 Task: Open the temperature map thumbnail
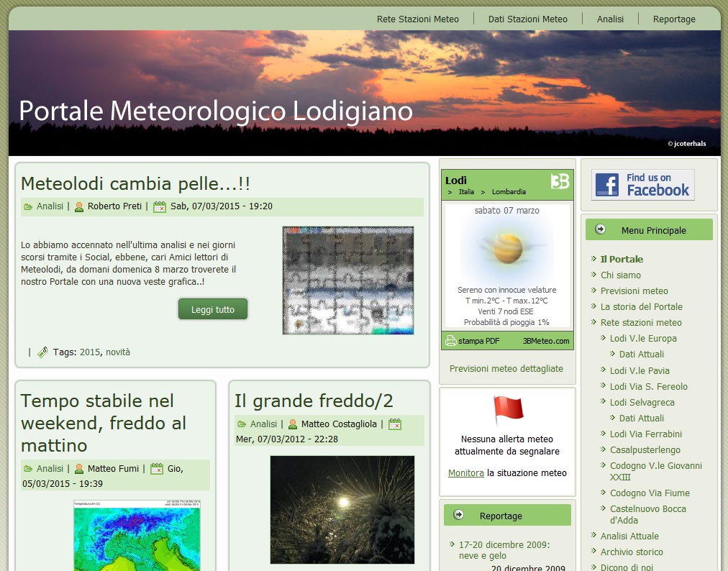pyautogui.click(x=137, y=535)
